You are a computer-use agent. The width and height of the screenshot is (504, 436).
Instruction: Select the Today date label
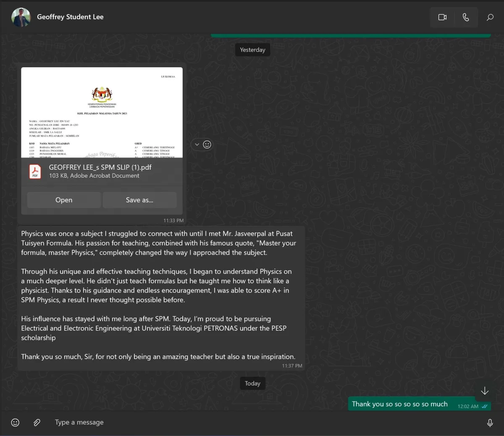[252, 383]
